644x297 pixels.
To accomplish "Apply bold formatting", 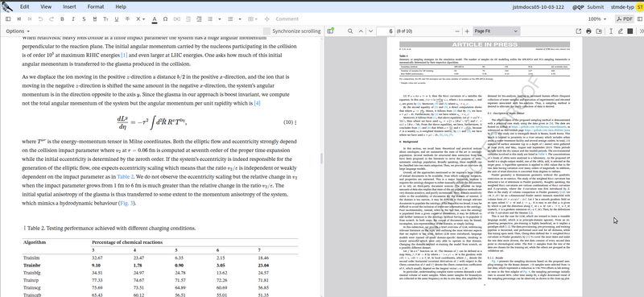I will coord(62,19).
